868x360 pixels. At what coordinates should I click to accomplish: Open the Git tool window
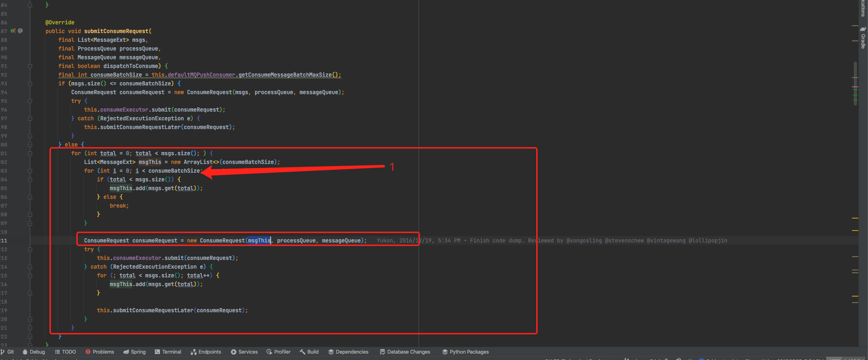click(x=8, y=352)
